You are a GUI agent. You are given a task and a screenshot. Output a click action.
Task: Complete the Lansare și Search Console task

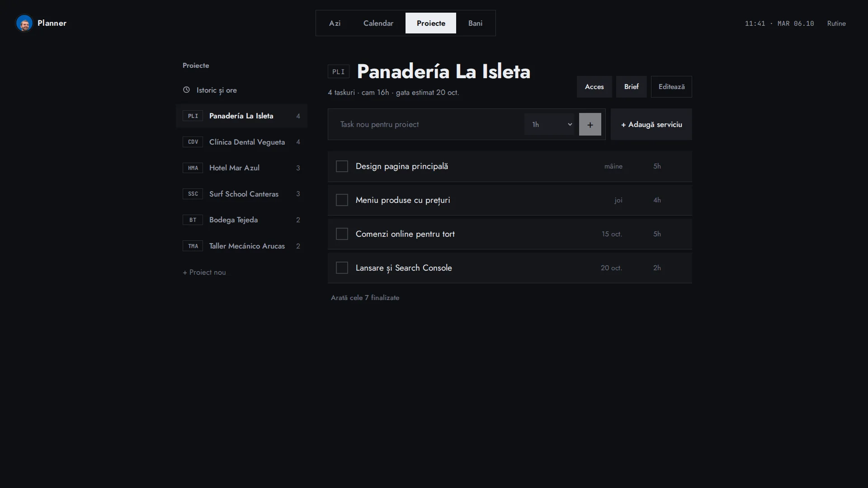(342, 268)
